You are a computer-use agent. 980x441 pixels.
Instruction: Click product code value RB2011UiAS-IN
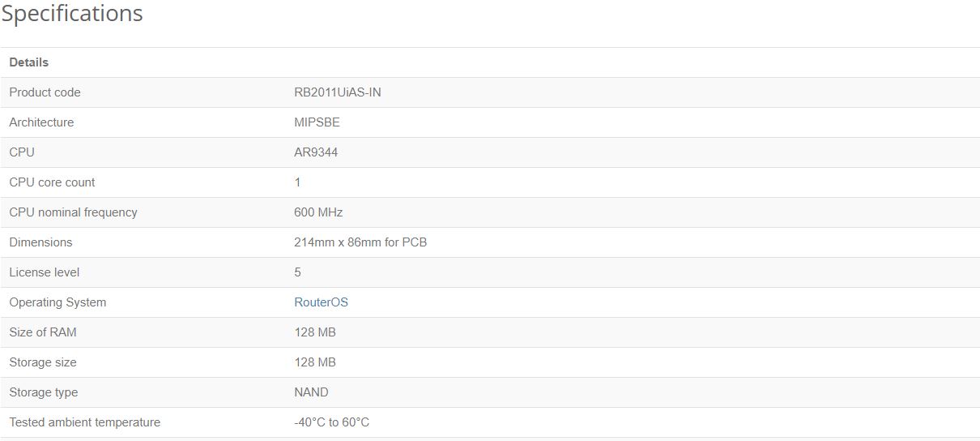[x=338, y=92]
